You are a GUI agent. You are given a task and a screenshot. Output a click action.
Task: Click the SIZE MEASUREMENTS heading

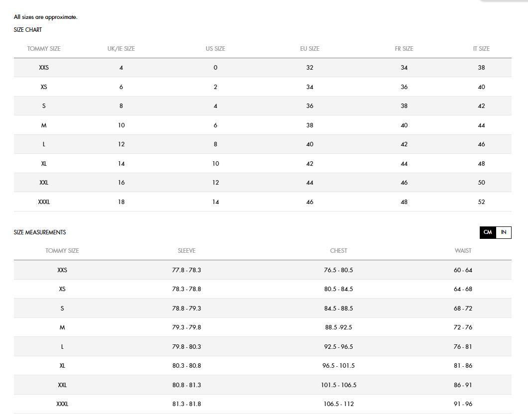40,232
